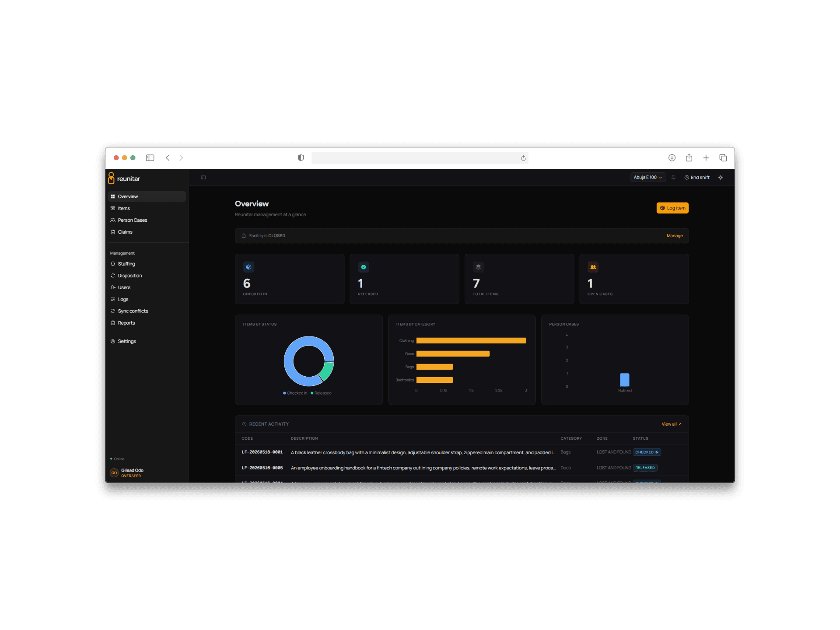Click the reunitar logo icon
Viewport: 840px width, 630px height.
pyautogui.click(x=111, y=178)
